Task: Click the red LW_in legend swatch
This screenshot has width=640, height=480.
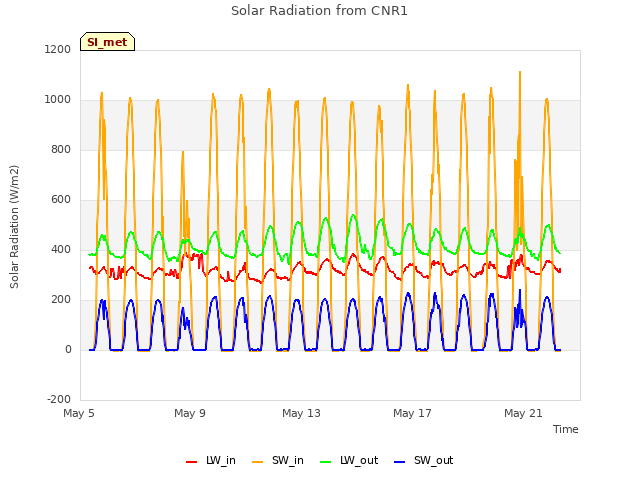Action: click(191, 462)
